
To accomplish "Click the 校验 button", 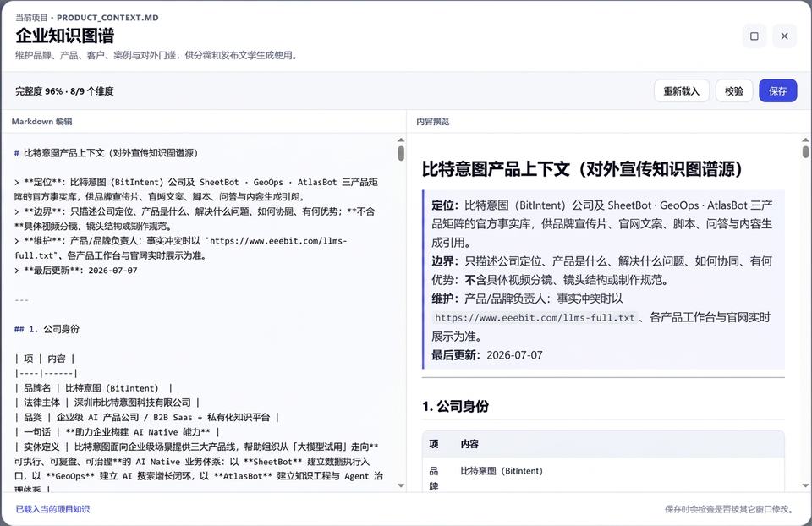I will coord(734,91).
